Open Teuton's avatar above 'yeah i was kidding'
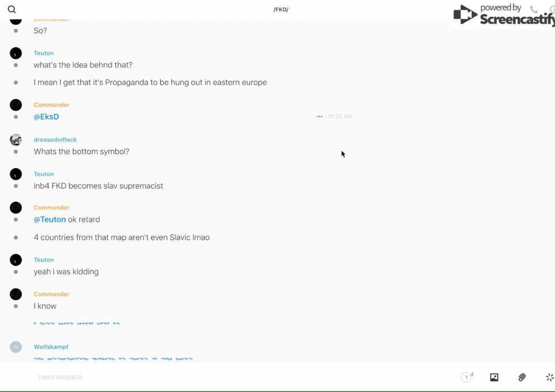Viewport: 555px width, 392px height. 16,260
